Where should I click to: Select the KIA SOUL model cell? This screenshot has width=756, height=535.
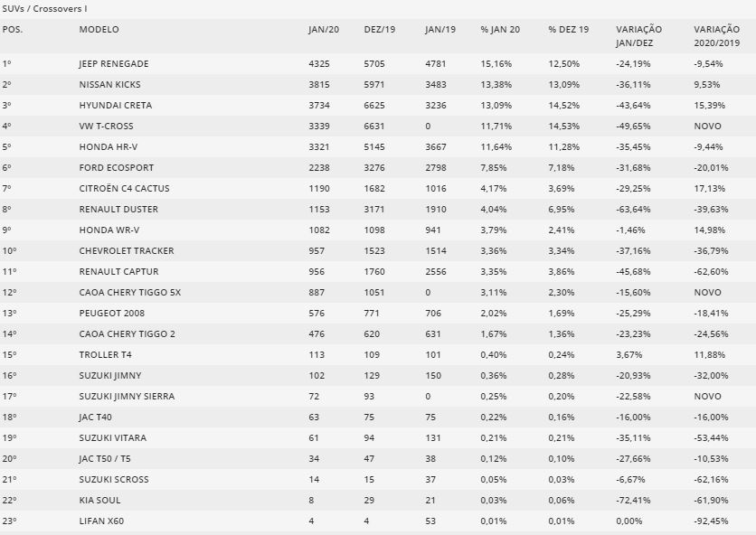[x=99, y=500]
